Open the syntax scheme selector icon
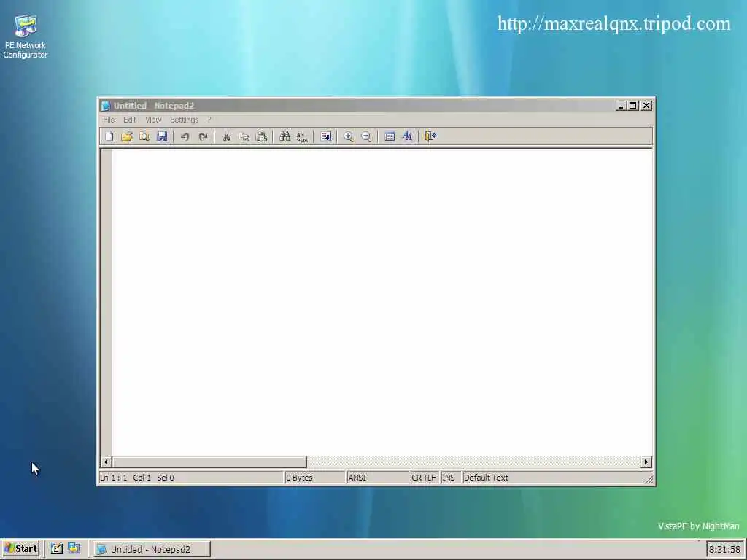The width and height of the screenshot is (747, 560). tap(390, 136)
